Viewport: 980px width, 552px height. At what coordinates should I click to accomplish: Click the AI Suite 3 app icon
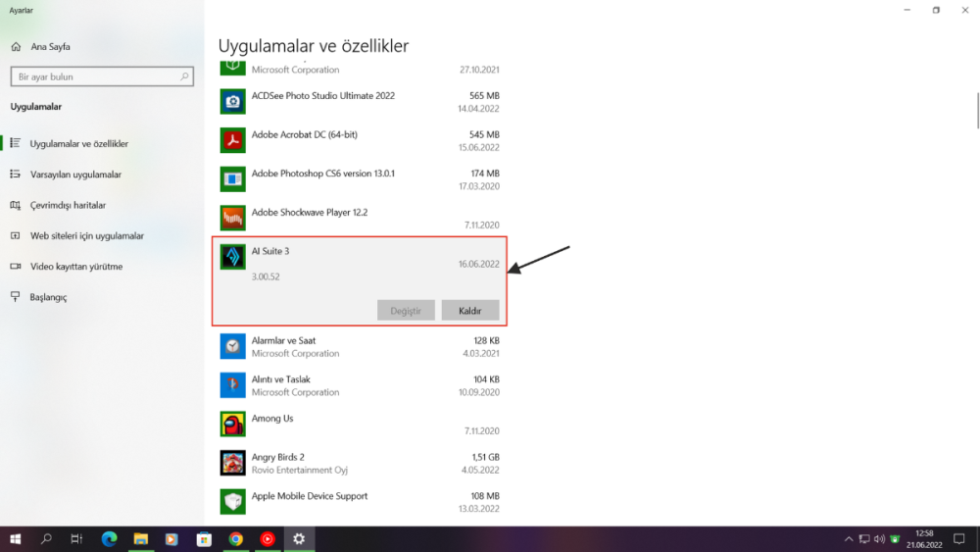point(232,257)
